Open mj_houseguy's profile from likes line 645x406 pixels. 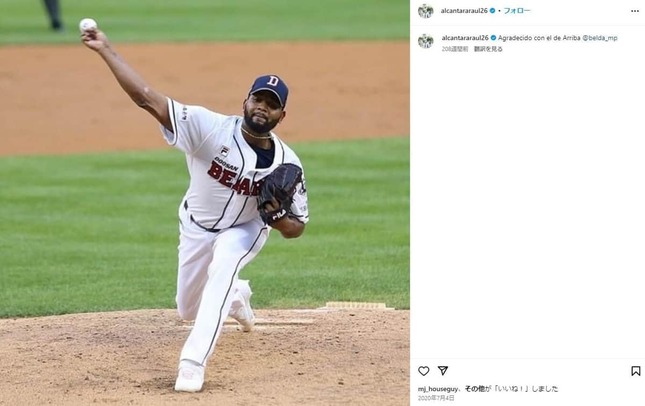pos(438,389)
